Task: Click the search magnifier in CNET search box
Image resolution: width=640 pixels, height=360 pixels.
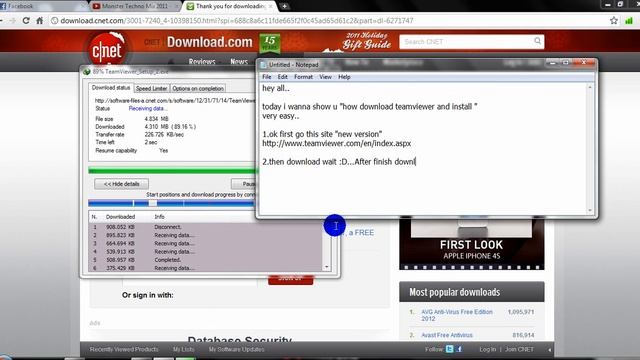Action: tap(538, 41)
